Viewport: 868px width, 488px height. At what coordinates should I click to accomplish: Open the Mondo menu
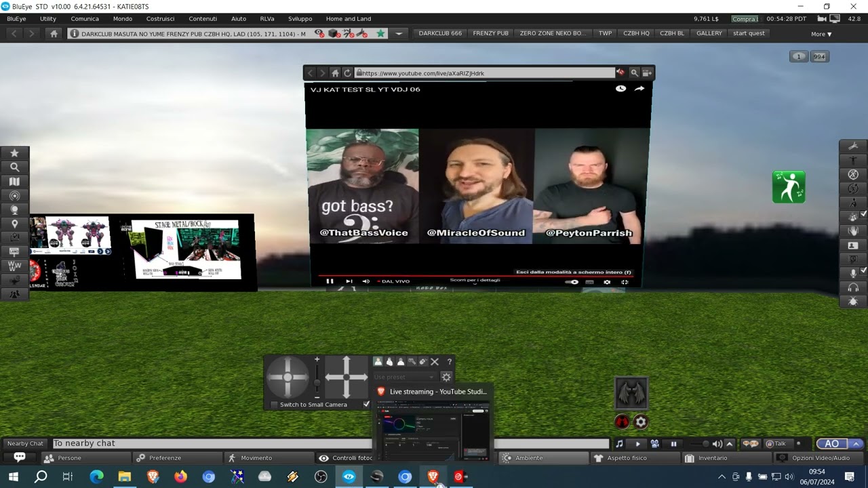tap(123, 19)
